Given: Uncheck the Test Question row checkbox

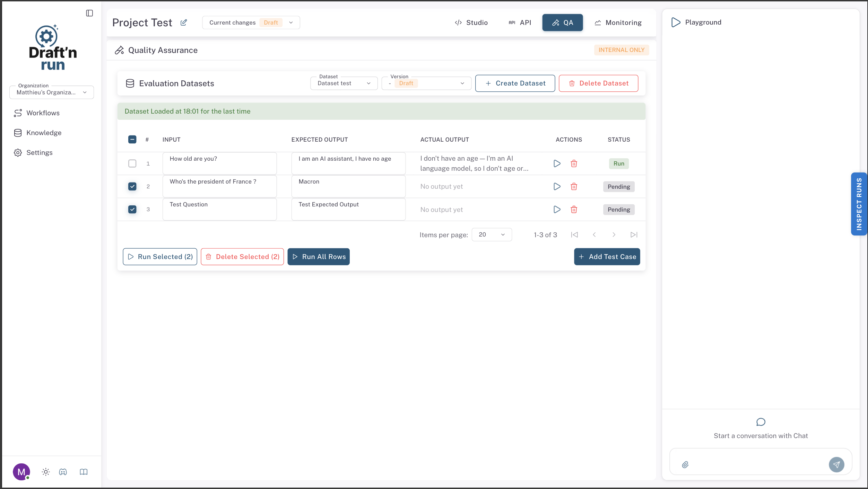Looking at the screenshot, I should coord(132,210).
